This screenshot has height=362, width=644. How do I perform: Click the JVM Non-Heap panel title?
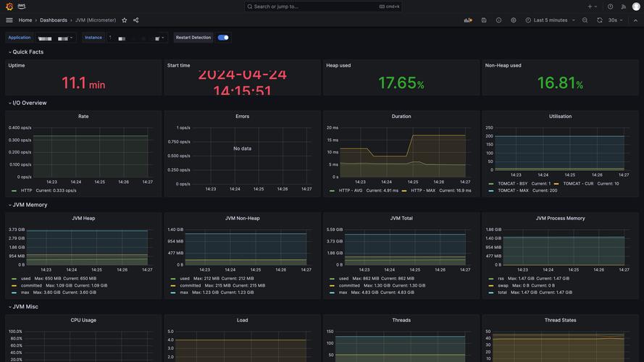point(243,219)
